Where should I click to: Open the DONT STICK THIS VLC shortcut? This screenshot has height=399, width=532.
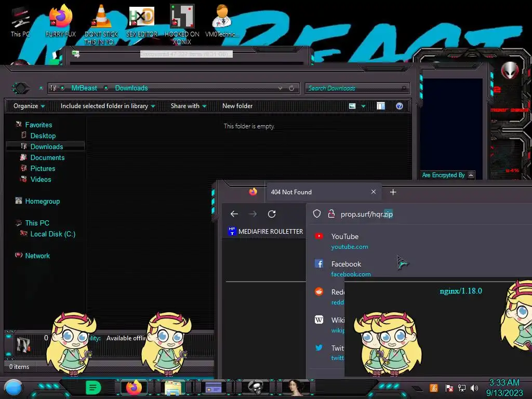(101, 25)
